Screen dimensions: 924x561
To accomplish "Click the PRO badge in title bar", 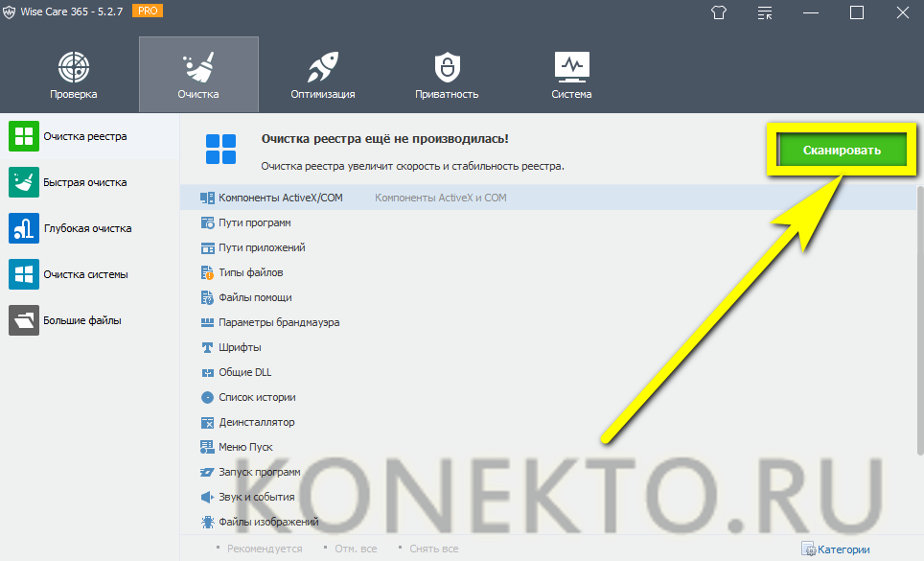I will pyautogui.click(x=148, y=11).
